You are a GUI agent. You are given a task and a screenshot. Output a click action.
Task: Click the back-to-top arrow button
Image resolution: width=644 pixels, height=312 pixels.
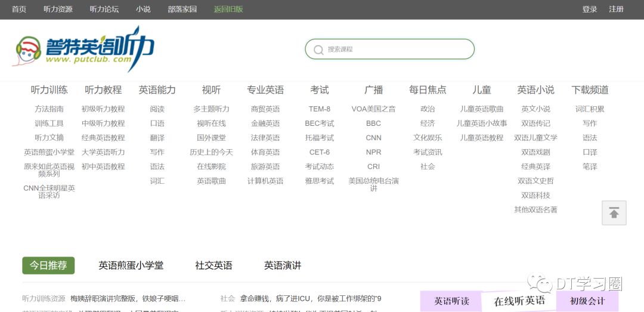(x=614, y=213)
